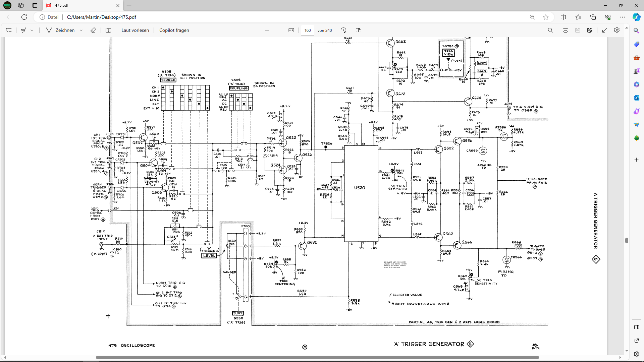Open a new browser tab

[x=129, y=5]
